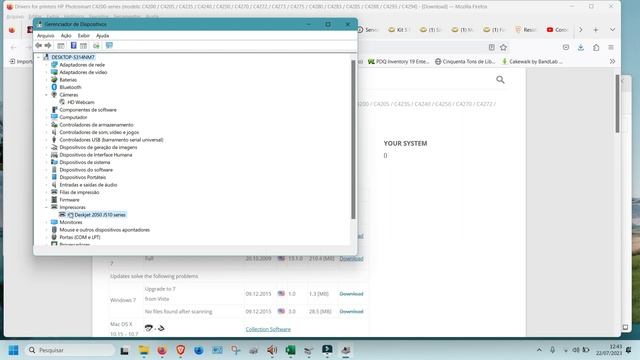Expand Controladores de armazenamento
Viewport: 640px width, 360px height.
coord(47,125)
